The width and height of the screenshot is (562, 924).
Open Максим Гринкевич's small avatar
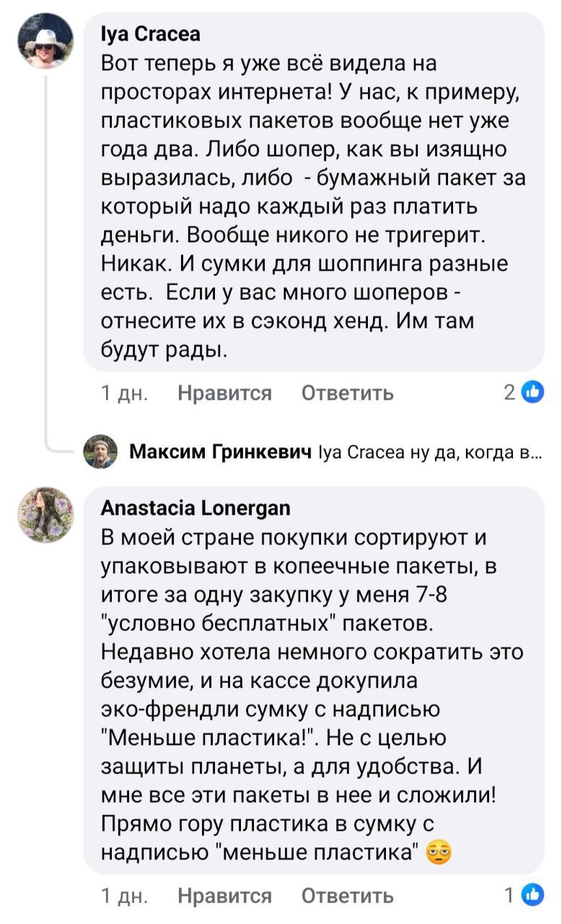point(101,452)
